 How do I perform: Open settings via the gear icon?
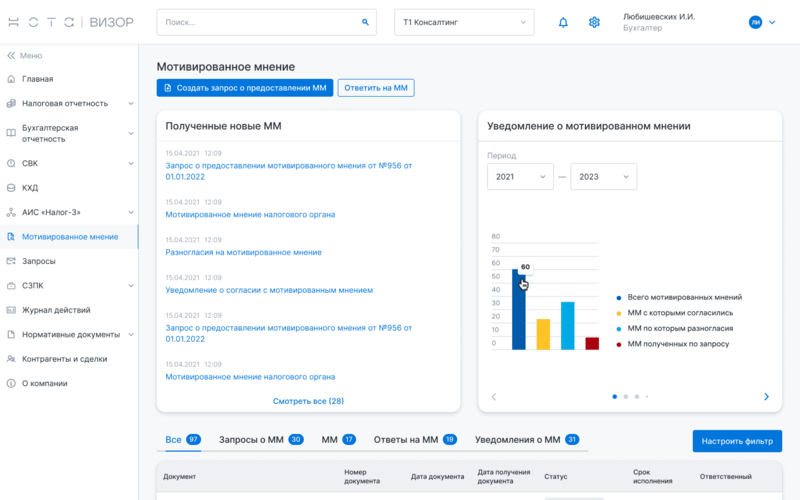pyautogui.click(x=594, y=22)
